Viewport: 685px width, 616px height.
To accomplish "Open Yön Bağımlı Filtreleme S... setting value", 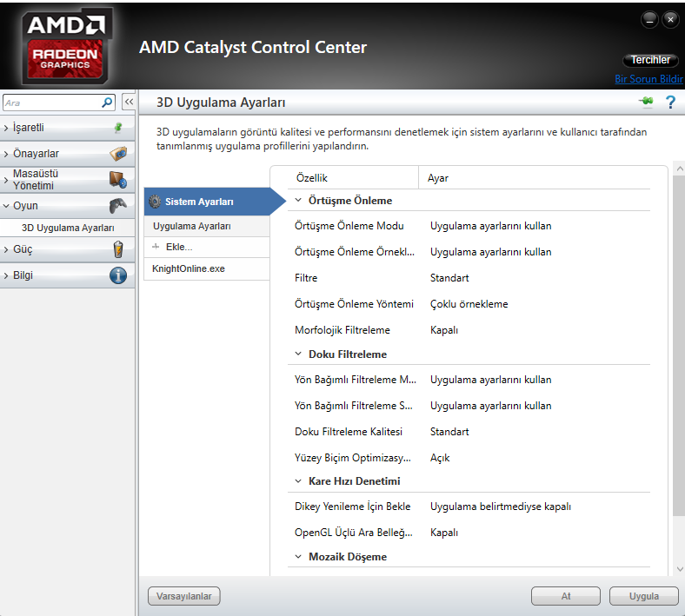I will [490, 406].
